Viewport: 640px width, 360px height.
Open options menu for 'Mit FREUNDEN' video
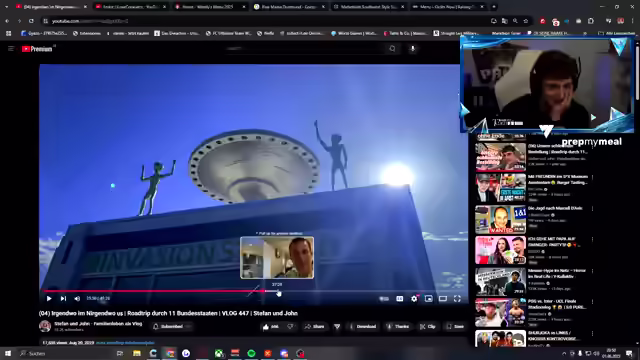tap(592, 177)
